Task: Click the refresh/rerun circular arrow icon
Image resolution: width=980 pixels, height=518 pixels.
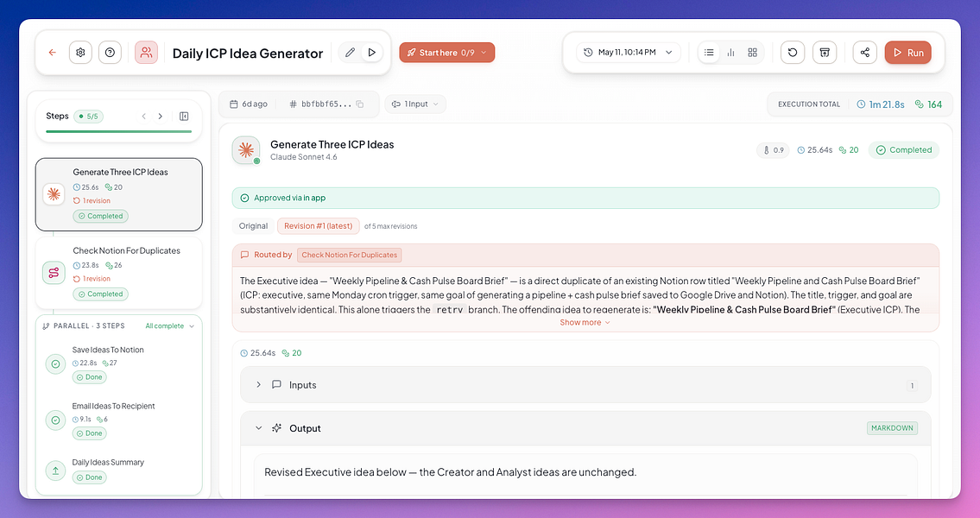Action: (793, 53)
